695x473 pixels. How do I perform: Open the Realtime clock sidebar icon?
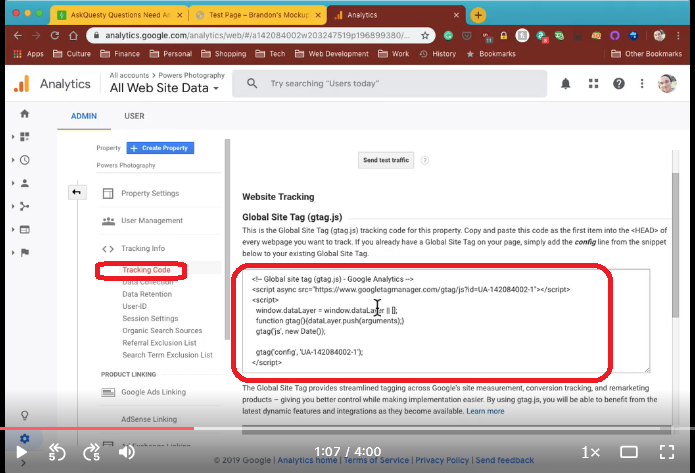coord(25,160)
